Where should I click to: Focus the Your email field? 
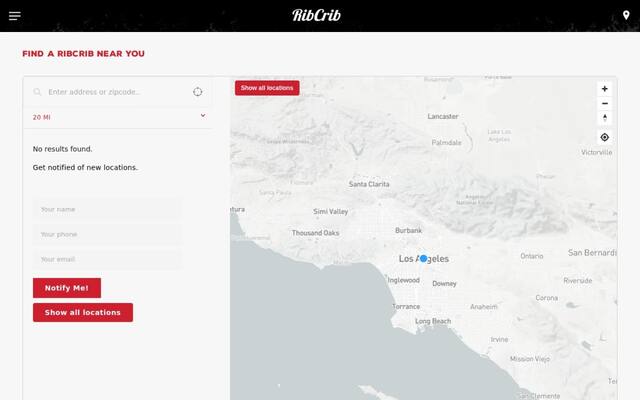(x=107, y=259)
